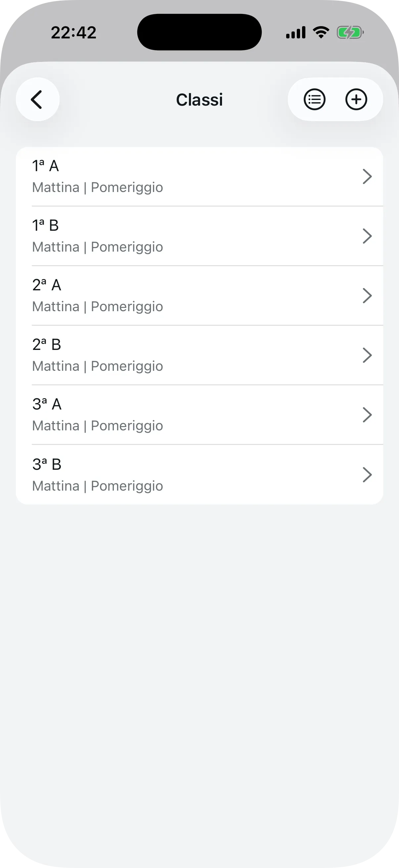Tap the battery charging icon

click(x=350, y=32)
